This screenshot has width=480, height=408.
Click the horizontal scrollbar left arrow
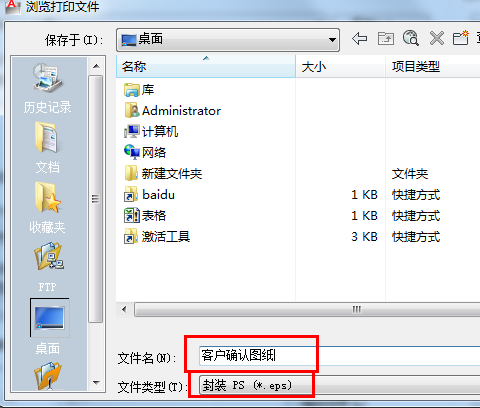(125, 310)
